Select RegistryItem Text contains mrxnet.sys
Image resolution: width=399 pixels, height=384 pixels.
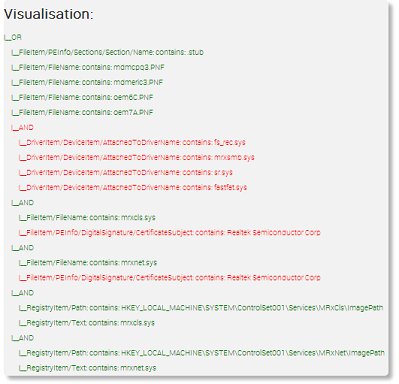coord(87,368)
